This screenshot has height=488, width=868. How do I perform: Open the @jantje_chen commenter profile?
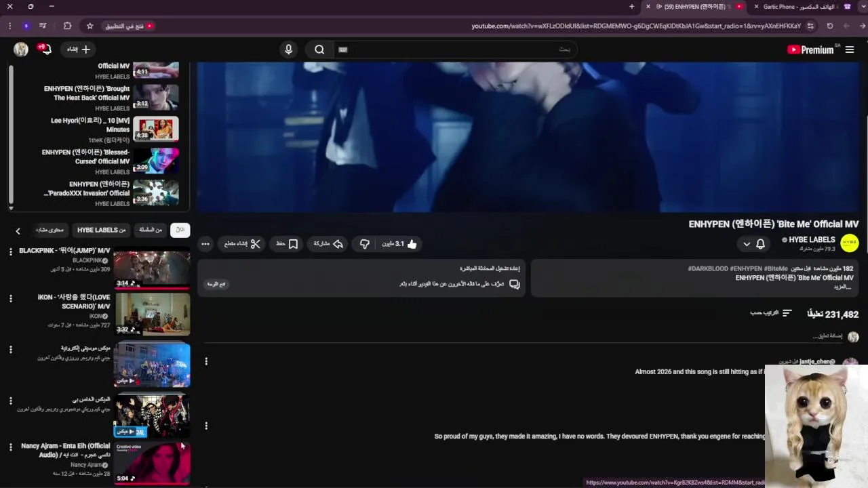tap(817, 362)
